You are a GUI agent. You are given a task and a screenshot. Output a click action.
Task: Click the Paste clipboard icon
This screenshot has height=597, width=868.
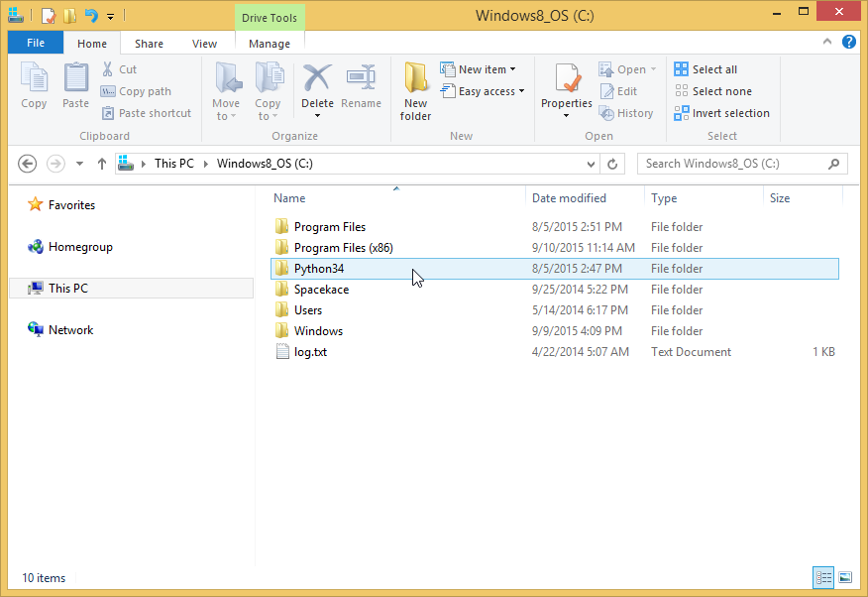(76, 77)
